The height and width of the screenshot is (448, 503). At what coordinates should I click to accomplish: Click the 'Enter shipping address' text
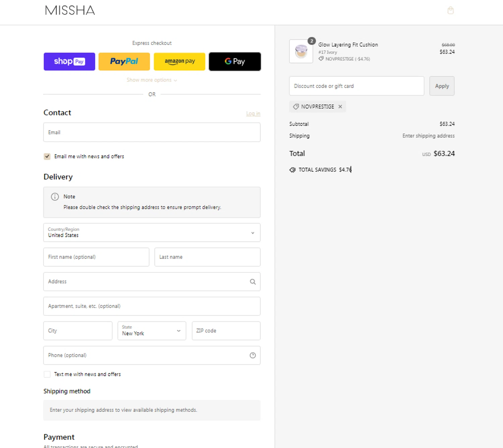coord(429,136)
